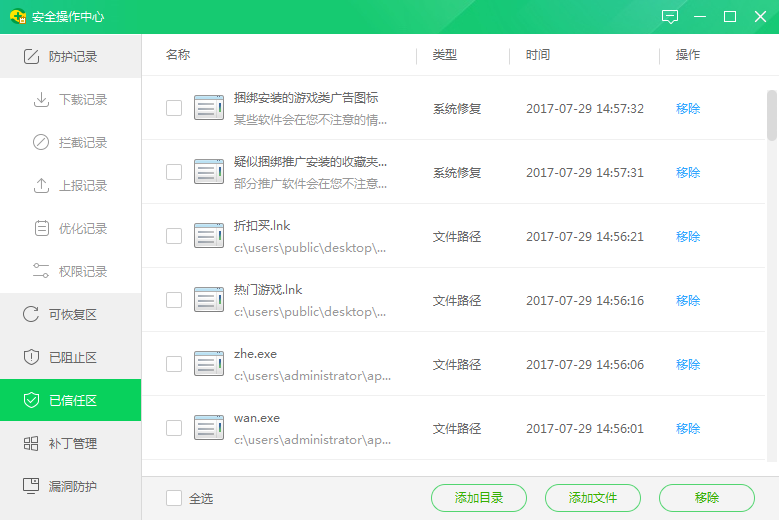Screen dimensions: 779x521
Task: Click 添加文件 button
Action: pyautogui.click(x=593, y=498)
